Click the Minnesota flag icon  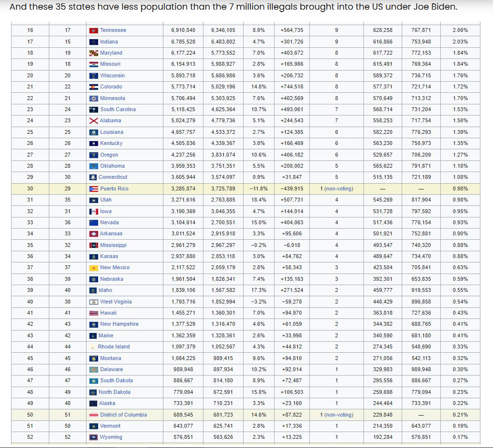click(94, 99)
